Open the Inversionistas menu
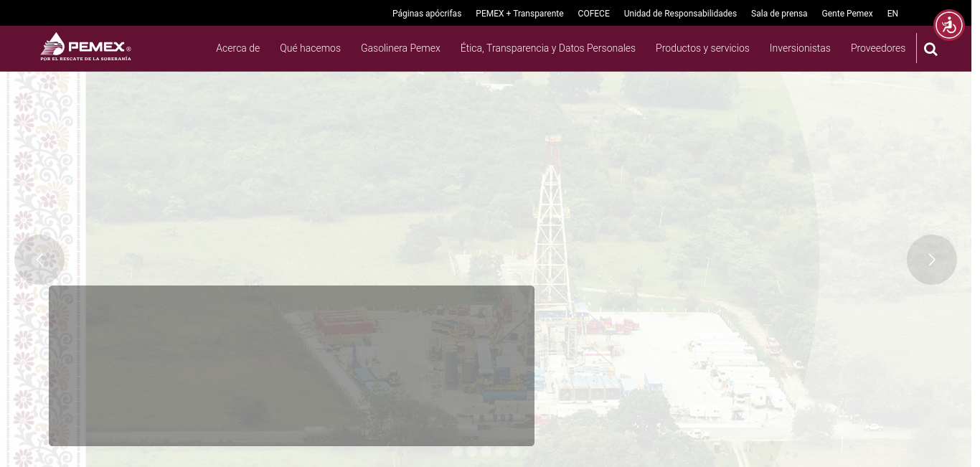Image resolution: width=980 pixels, height=467 pixels. pos(800,48)
